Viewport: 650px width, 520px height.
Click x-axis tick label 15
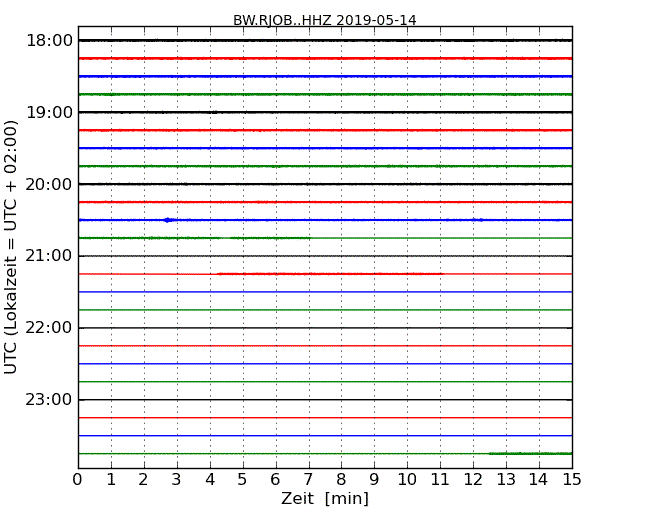pyautogui.click(x=572, y=480)
